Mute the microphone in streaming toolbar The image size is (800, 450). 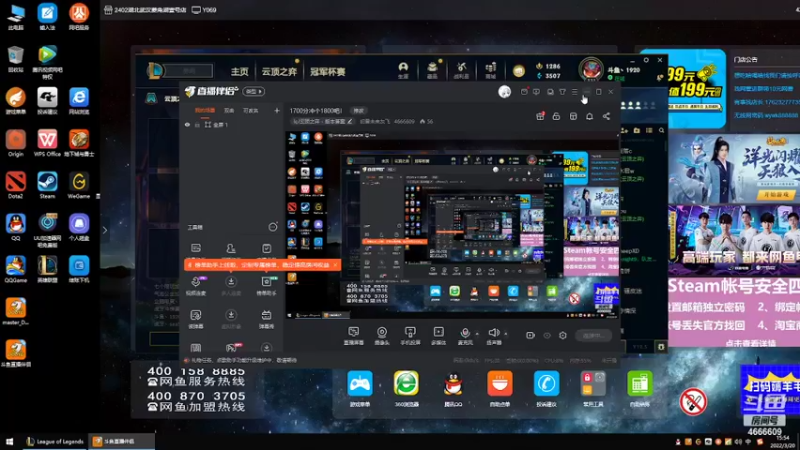click(x=465, y=335)
